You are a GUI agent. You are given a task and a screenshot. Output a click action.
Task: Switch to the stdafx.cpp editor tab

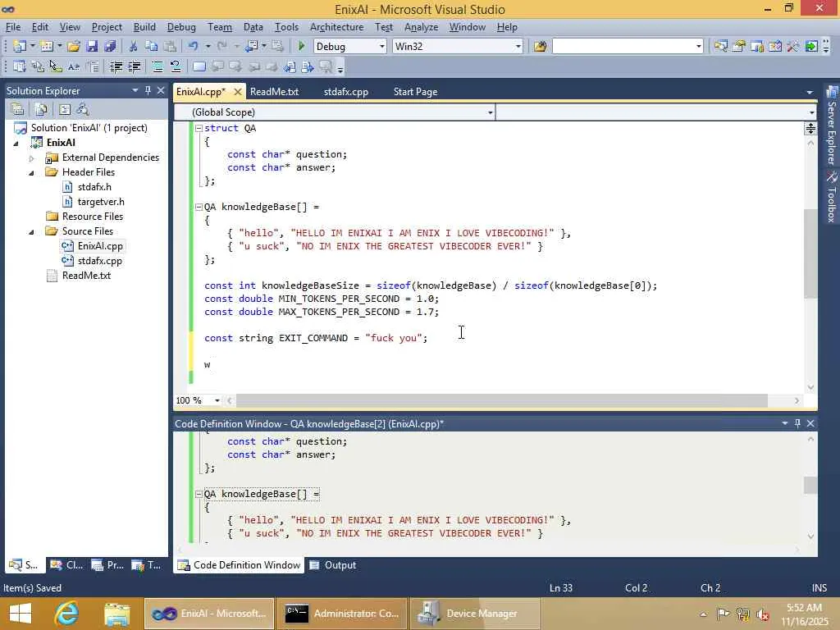(x=345, y=92)
